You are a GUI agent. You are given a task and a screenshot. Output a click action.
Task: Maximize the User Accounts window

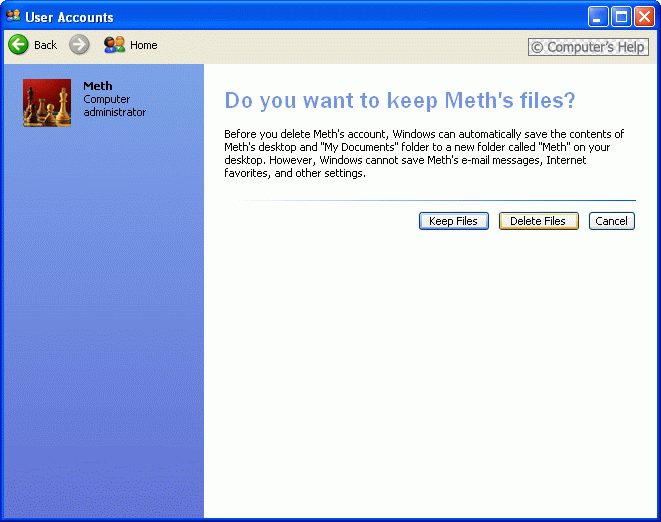[621, 17]
